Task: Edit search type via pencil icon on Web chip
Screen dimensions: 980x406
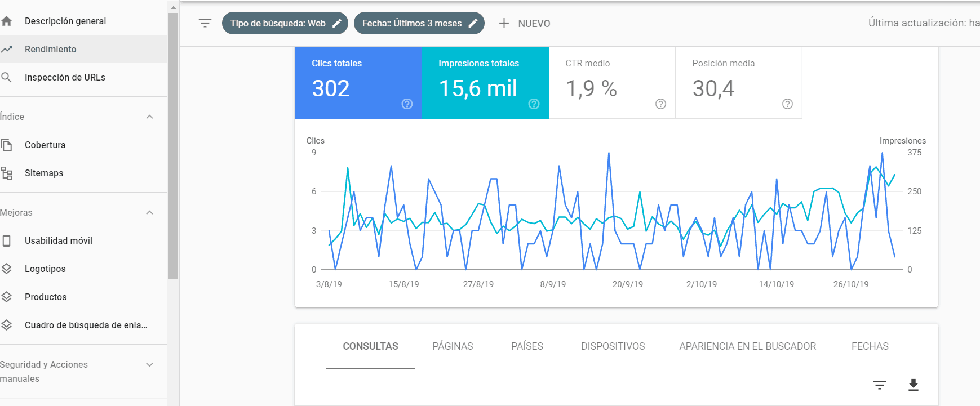Action: coord(337,23)
